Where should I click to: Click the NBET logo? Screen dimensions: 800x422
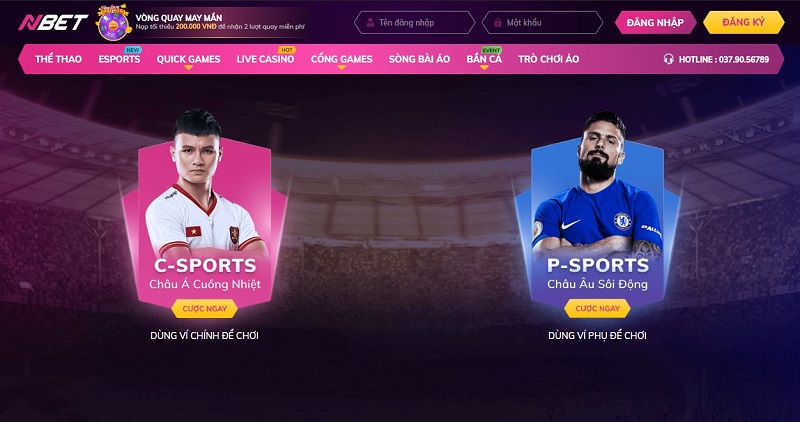[x=53, y=22]
